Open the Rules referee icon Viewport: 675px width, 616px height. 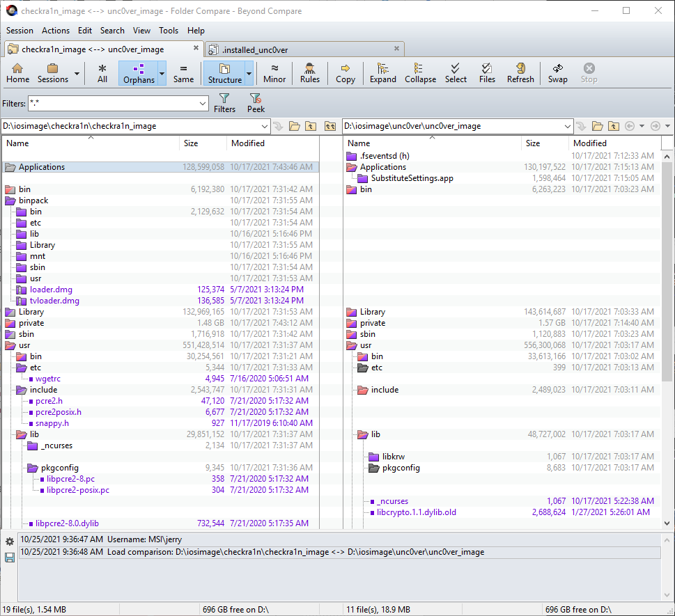(310, 73)
